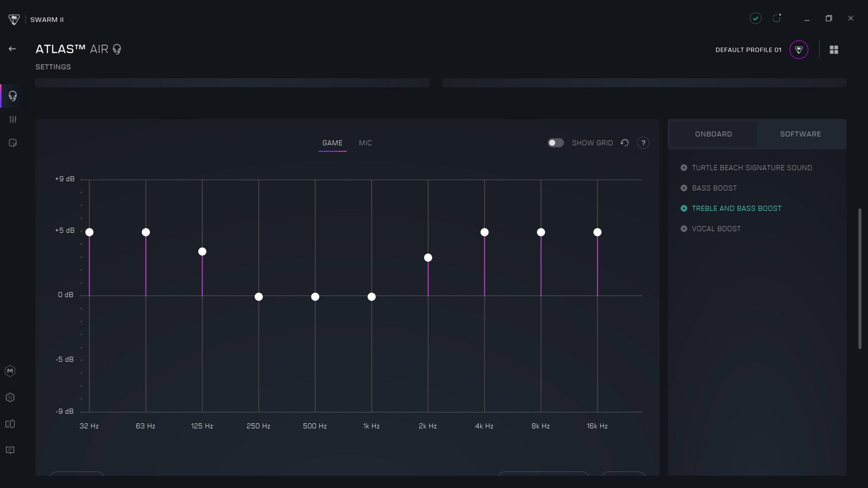Click the feedback chat sidebar icon

click(x=10, y=450)
